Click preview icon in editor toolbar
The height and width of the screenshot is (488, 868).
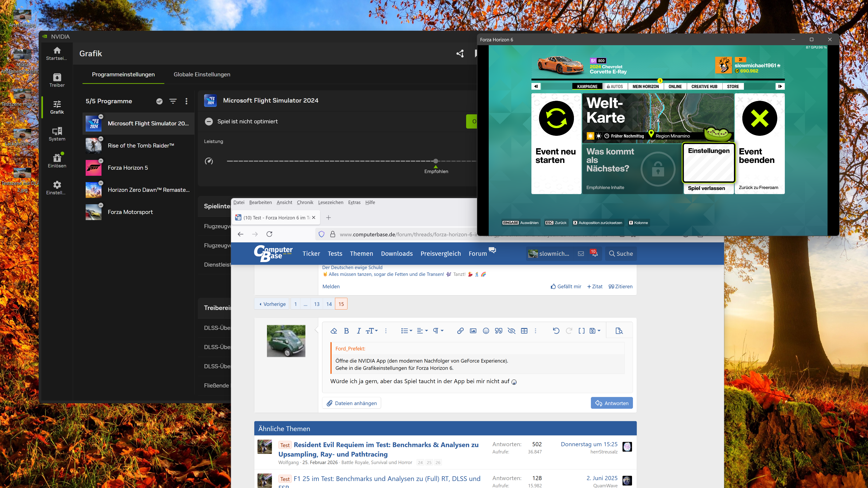tap(619, 331)
